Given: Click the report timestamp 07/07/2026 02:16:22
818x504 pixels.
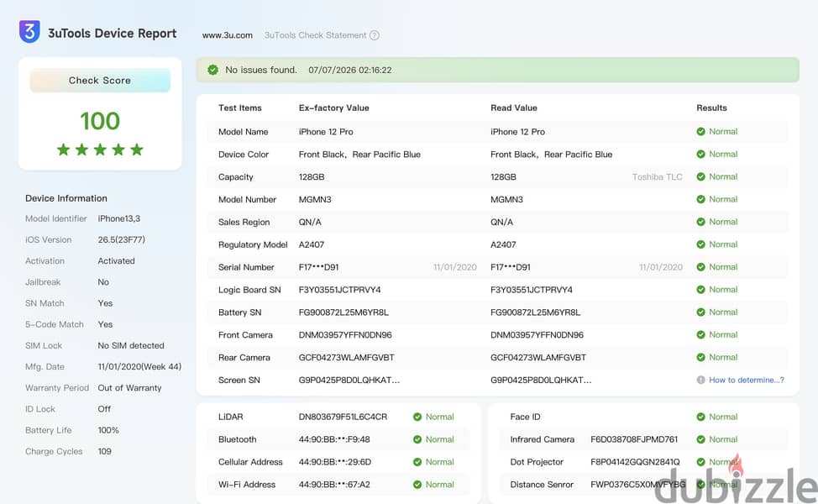Looking at the screenshot, I should 349,70.
